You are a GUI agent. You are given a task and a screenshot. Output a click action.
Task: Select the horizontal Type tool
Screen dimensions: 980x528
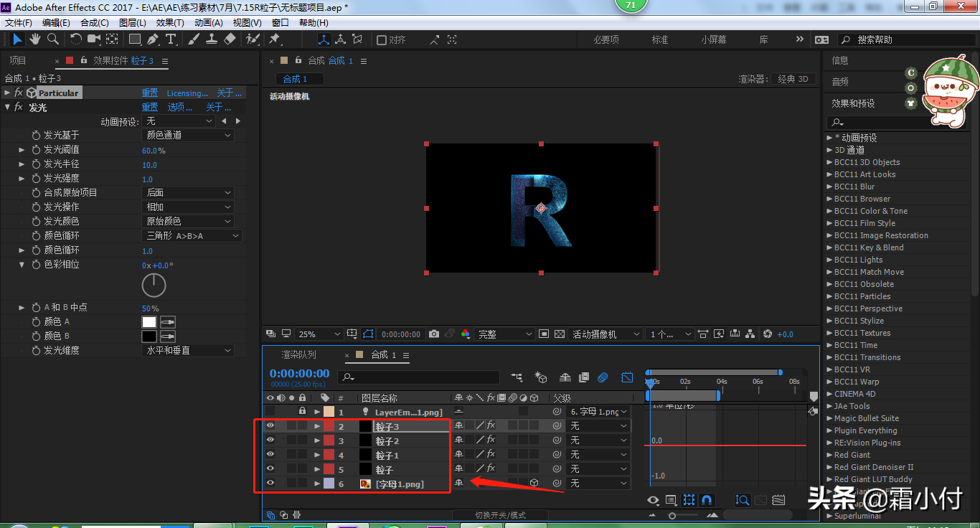[x=171, y=39]
